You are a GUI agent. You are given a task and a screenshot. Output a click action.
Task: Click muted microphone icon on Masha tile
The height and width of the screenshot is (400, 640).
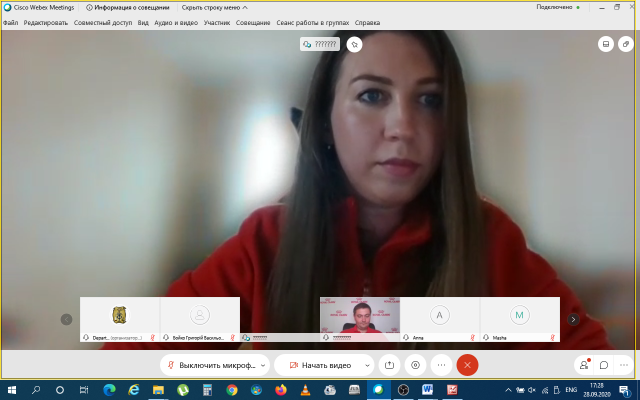pos(552,338)
